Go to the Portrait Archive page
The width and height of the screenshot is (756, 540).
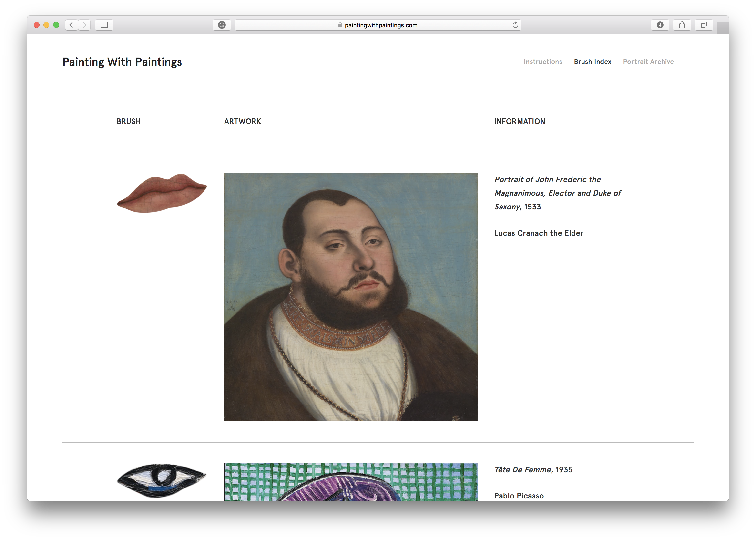pos(648,62)
